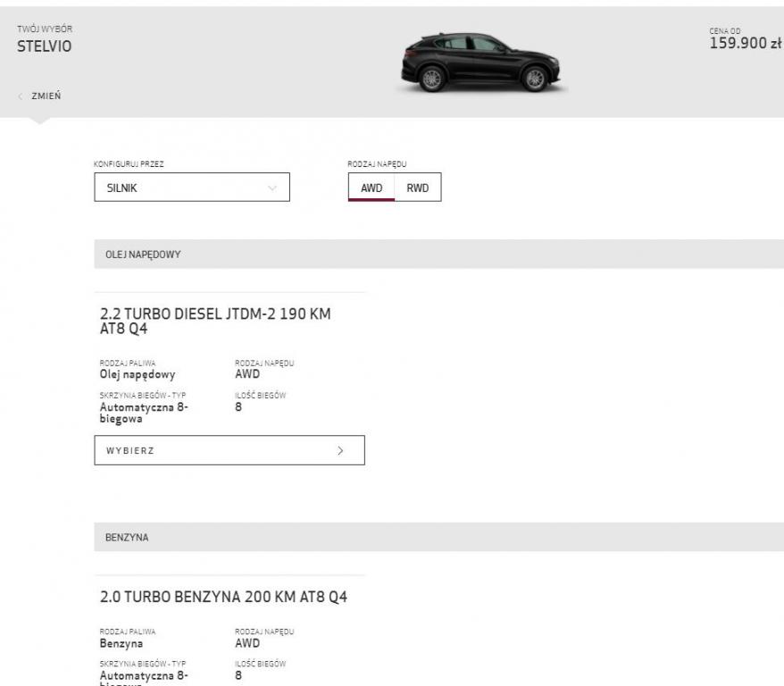Click the 2.2 TURBO DIESEL JTDM-2 title
This screenshot has width=784, height=686.
215,321
